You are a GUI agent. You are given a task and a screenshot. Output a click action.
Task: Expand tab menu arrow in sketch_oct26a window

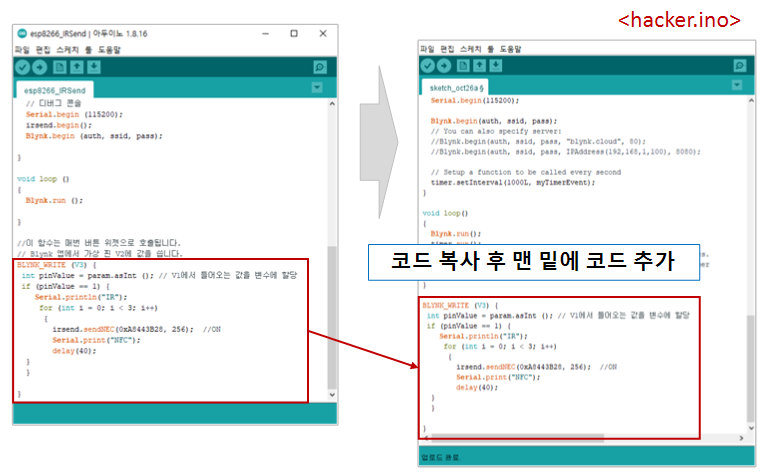tap(737, 85)
